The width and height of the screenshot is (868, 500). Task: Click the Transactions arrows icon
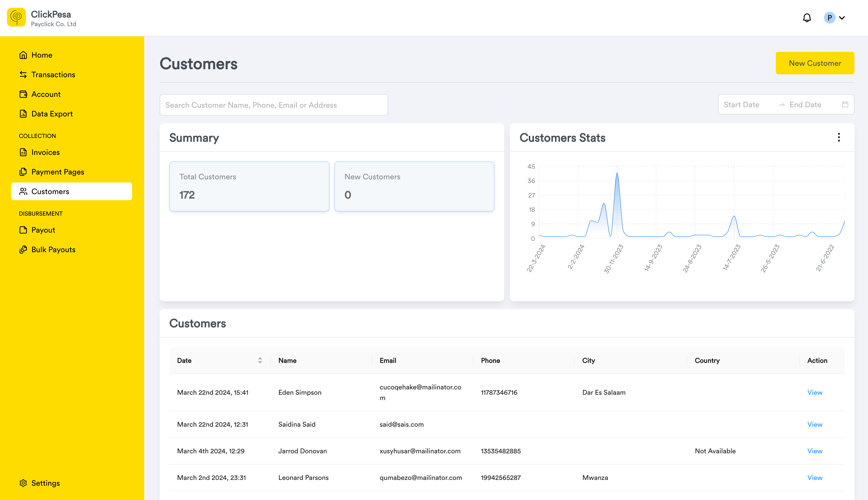tap(23, 75)
